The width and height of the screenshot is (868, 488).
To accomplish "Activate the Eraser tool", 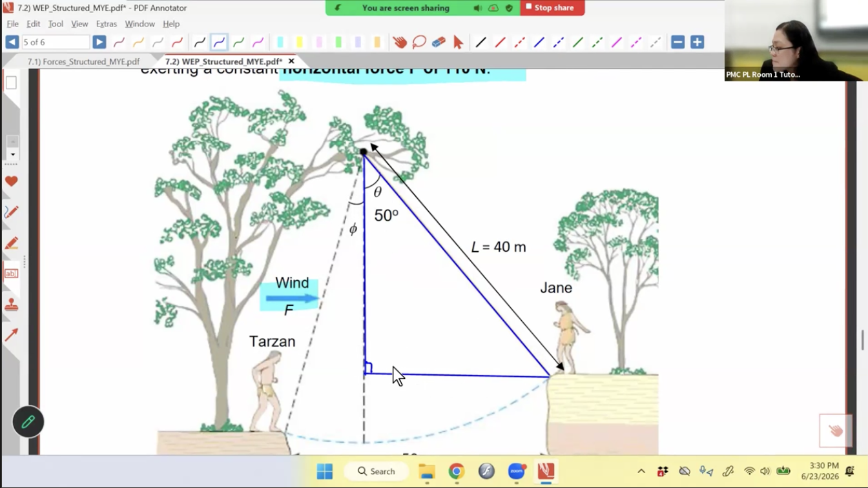I will 439,42.
